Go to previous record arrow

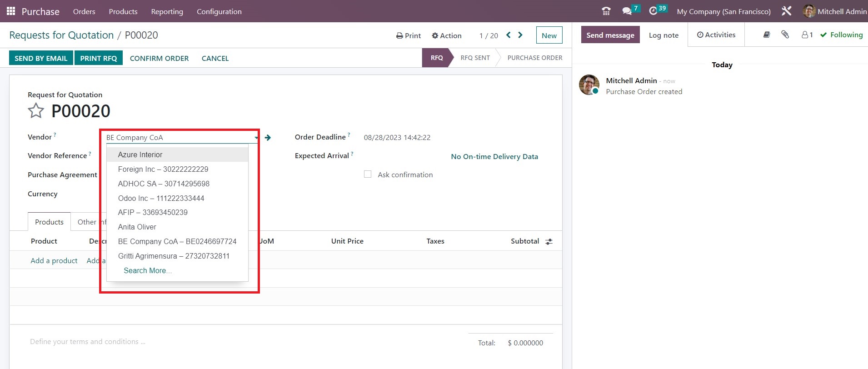[x=509, y=35]
